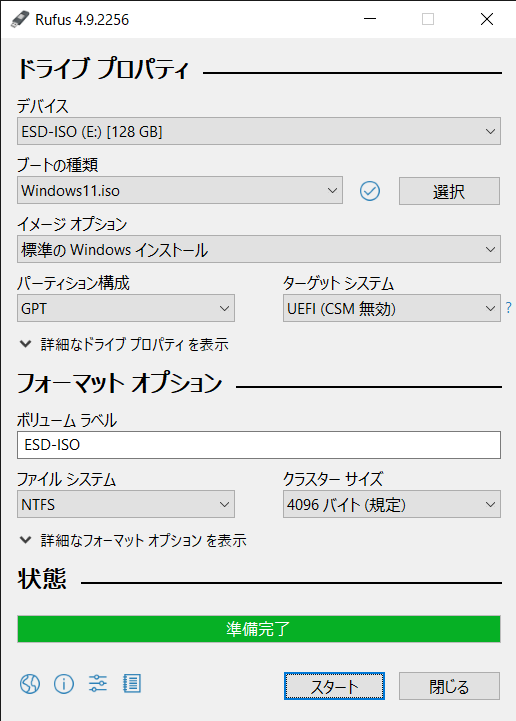This screenshot has height=721, width=516.
Task: Click the About information icon
Action: [64, 684]
